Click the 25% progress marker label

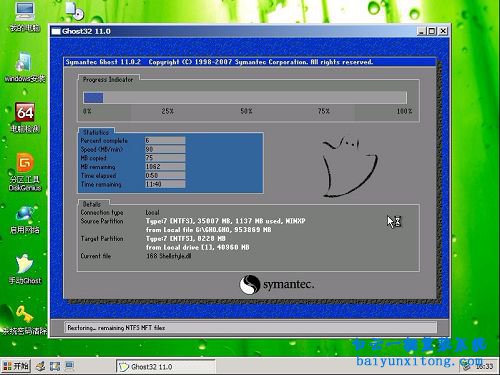pyautogui.click(x=168, y=111)
